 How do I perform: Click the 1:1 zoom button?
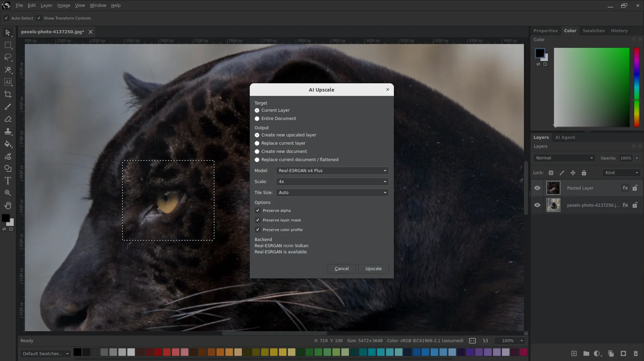[x=485, y=341]
